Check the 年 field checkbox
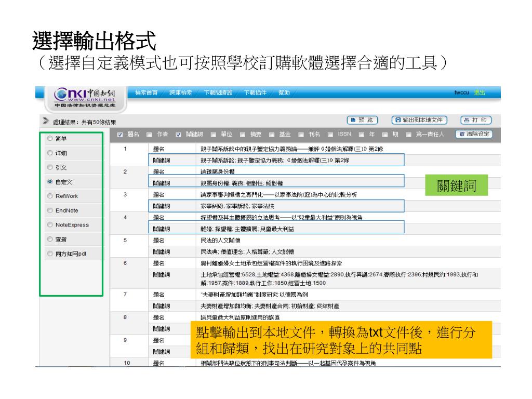 [x=362, y=135]
